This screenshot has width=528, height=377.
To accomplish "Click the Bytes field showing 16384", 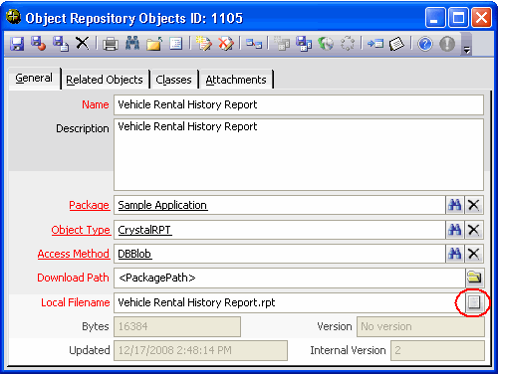I will click(x=177, y=327).
